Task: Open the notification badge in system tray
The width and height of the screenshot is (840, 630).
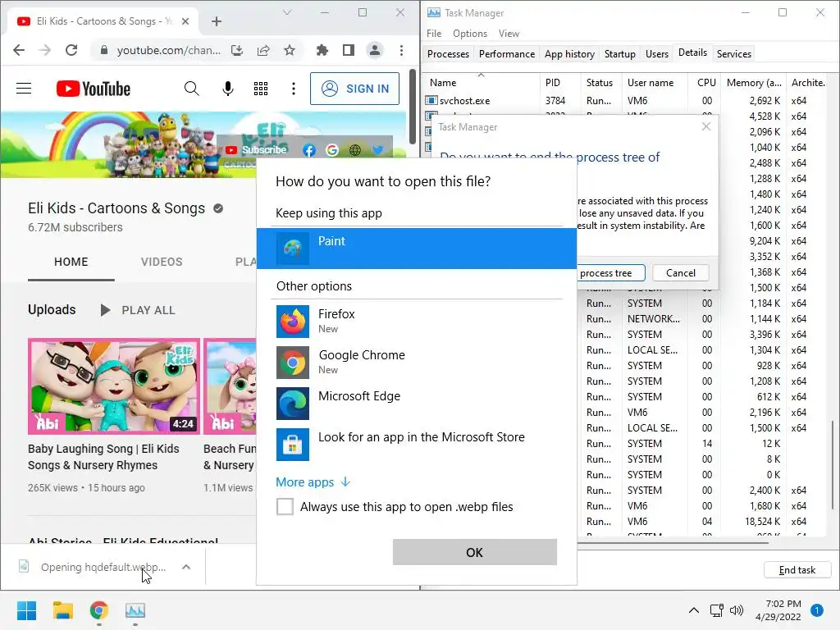Action: coord(816,610)
